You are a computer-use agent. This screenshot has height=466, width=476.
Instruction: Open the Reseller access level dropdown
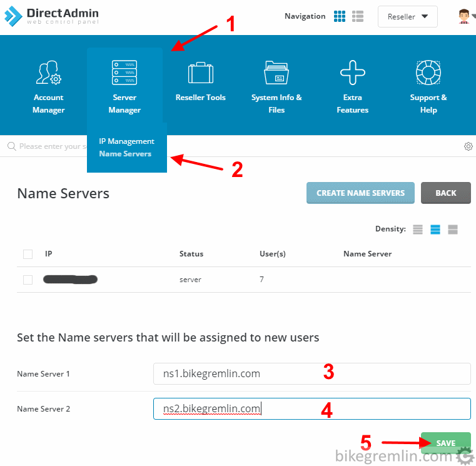407,17
